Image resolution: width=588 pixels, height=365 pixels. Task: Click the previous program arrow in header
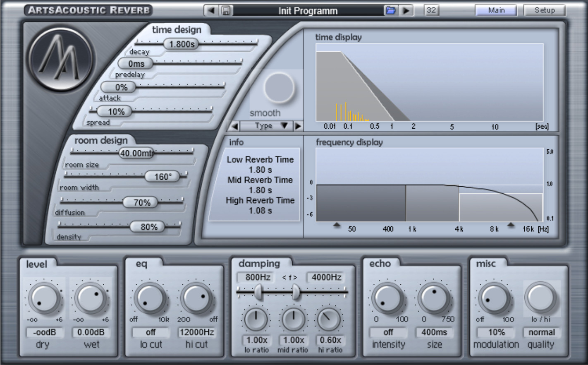[211, 10]
